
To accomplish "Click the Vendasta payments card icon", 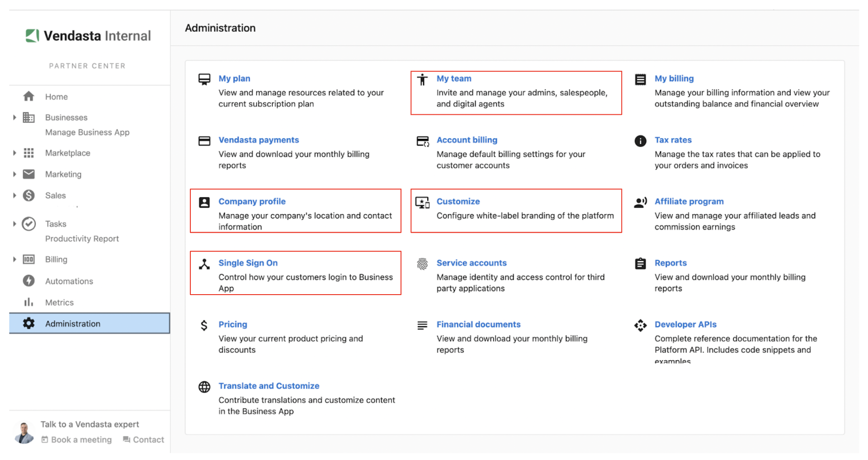I will [x=204, y=141].
